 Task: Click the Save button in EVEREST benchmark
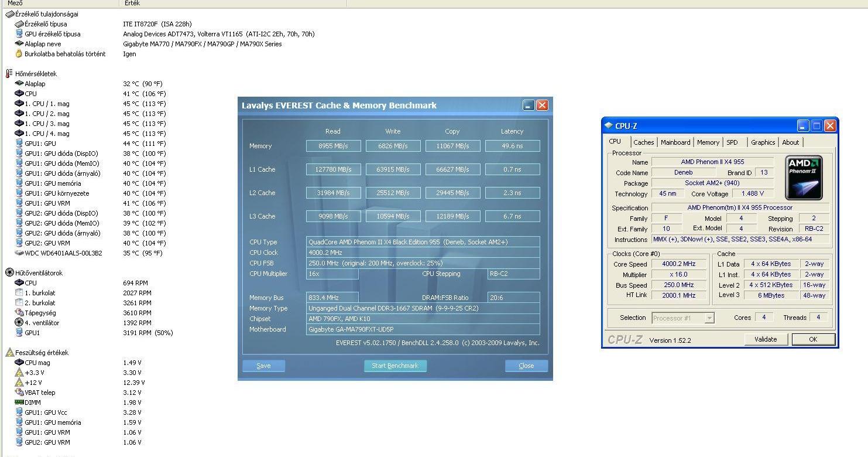click(263, 366)
